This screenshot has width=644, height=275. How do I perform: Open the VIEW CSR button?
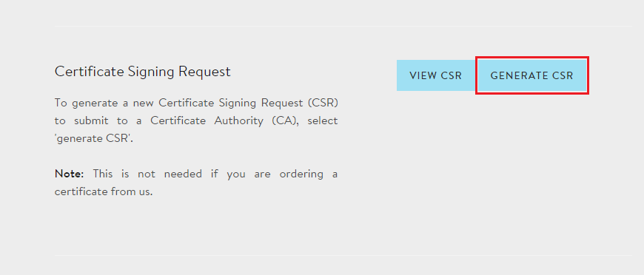pos(436,75)
